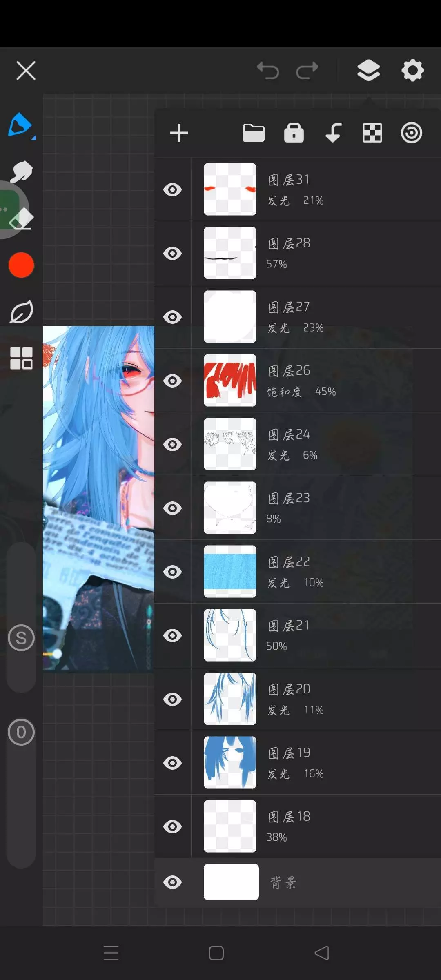The height and width of the screenshot is (980, 441).
Task: Hide layer 图层27
Action: [173, 317]
